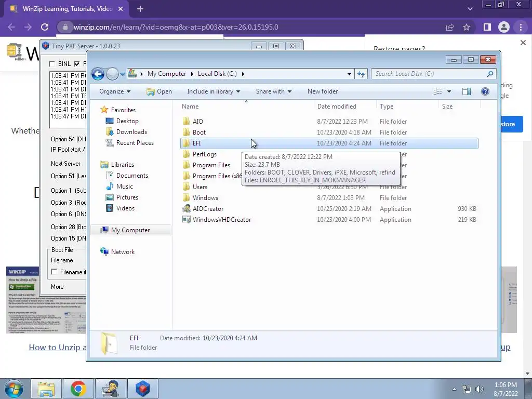Click the change view icon

(437, 91)
